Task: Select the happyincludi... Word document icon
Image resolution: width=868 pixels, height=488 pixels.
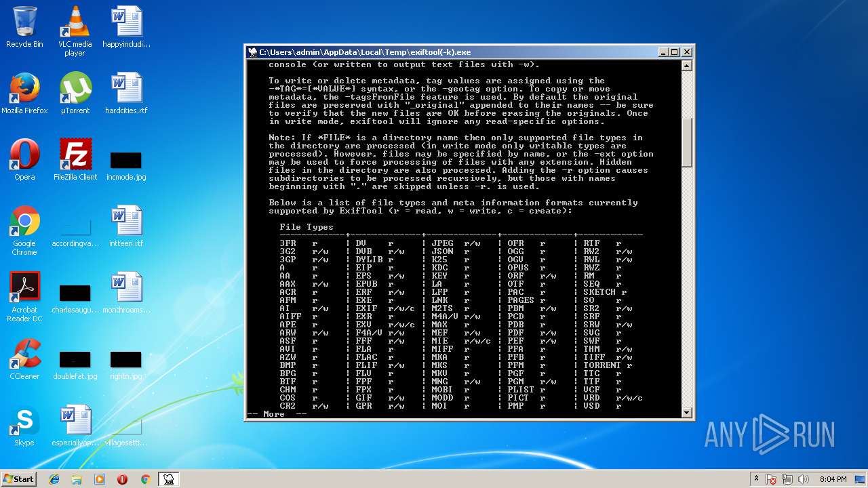Action: (126, 28)
